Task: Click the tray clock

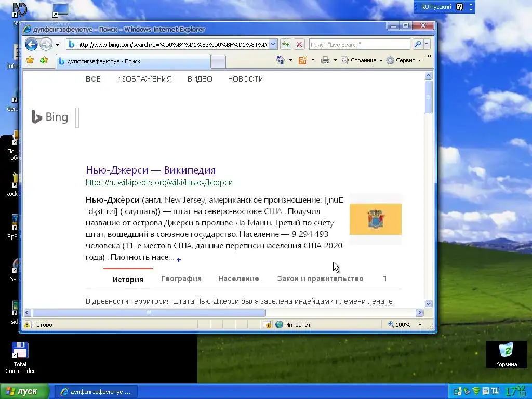Action: click(515, 392)
